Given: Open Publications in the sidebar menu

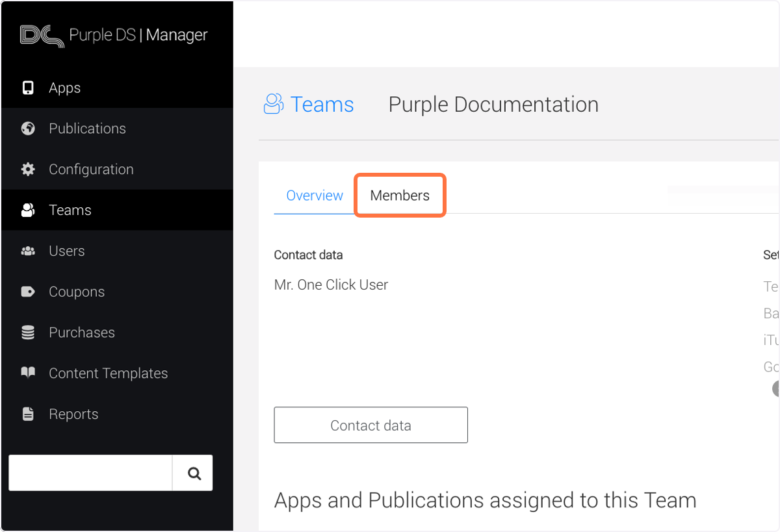Looking at the screenshot, I should [x=117, y=129].
